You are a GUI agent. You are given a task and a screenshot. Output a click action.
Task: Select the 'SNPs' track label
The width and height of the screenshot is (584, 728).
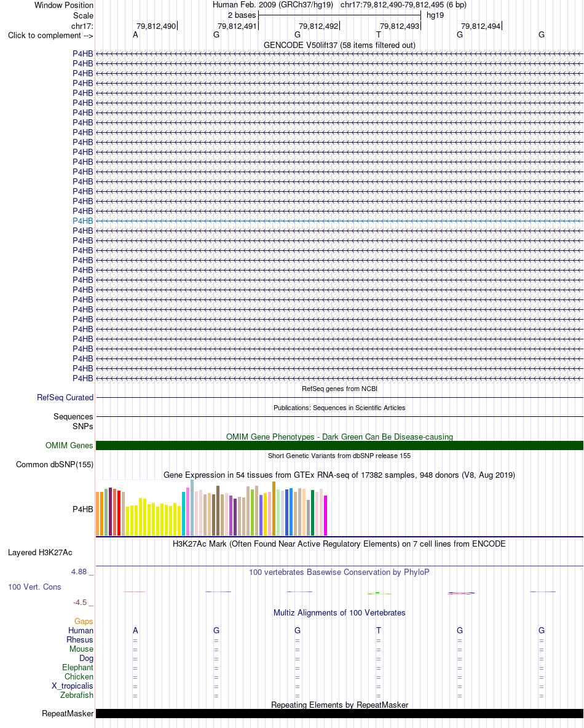(82, 426)
